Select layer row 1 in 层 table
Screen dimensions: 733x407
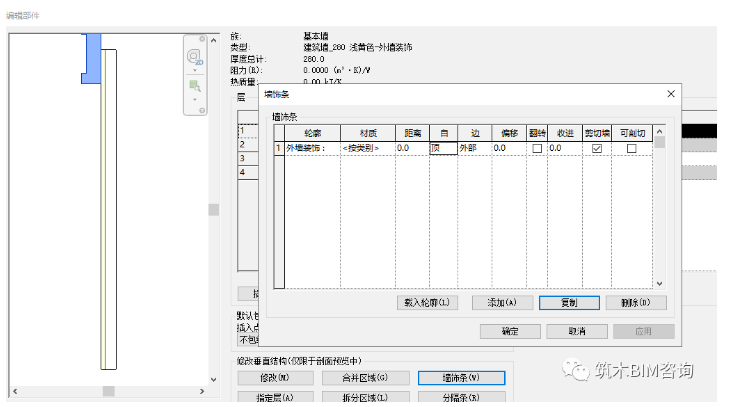248,131
